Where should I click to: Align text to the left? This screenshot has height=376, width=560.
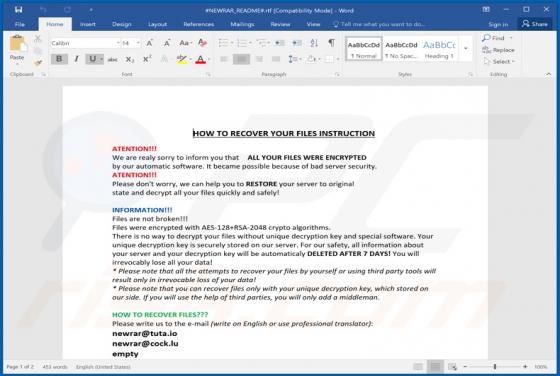point(224,59)
